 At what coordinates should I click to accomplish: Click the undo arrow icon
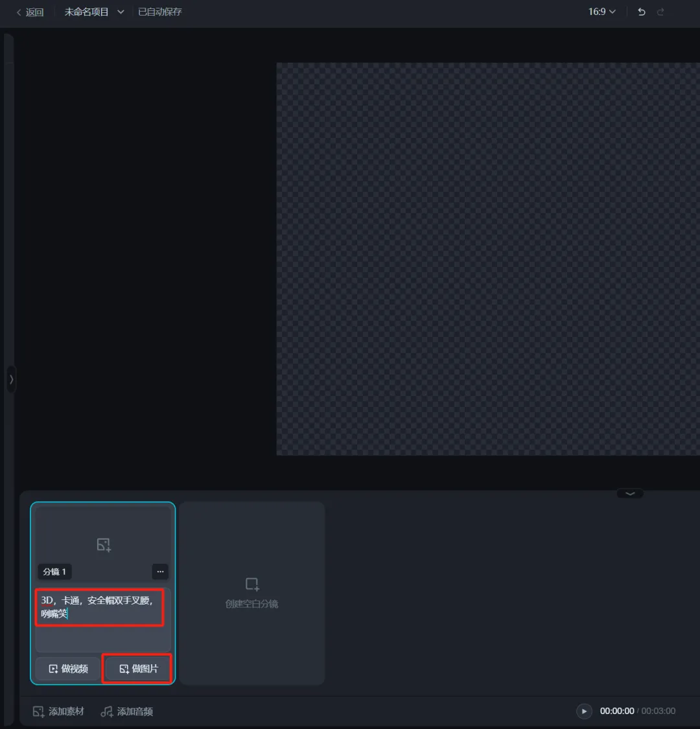tap(642, 12)
